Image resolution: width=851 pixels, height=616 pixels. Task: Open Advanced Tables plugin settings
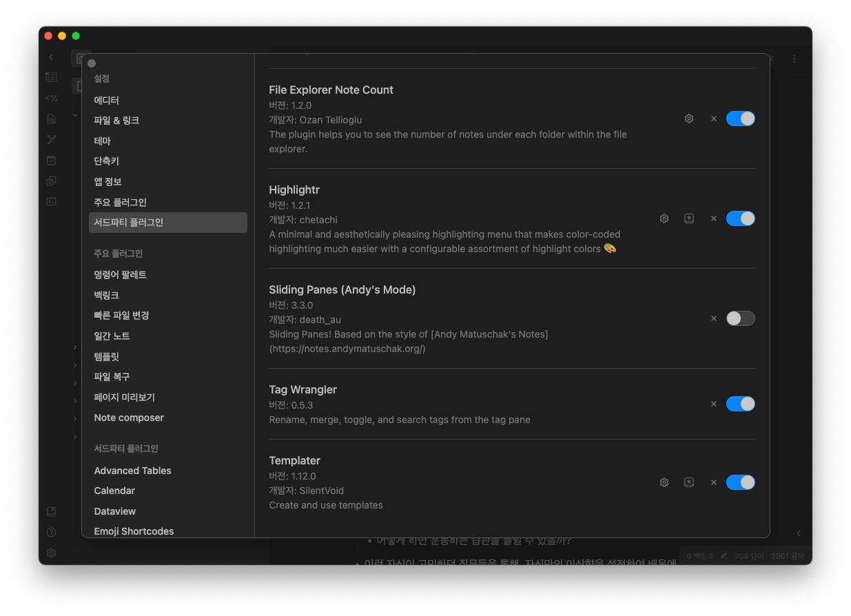168,471
